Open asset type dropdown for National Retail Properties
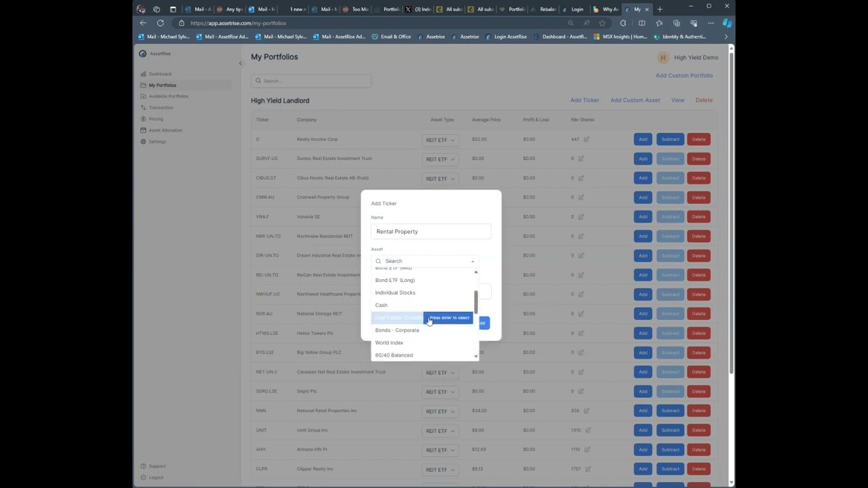Image resolution: width=868 pixels, height=488 pixels. [x=440, y=411]
